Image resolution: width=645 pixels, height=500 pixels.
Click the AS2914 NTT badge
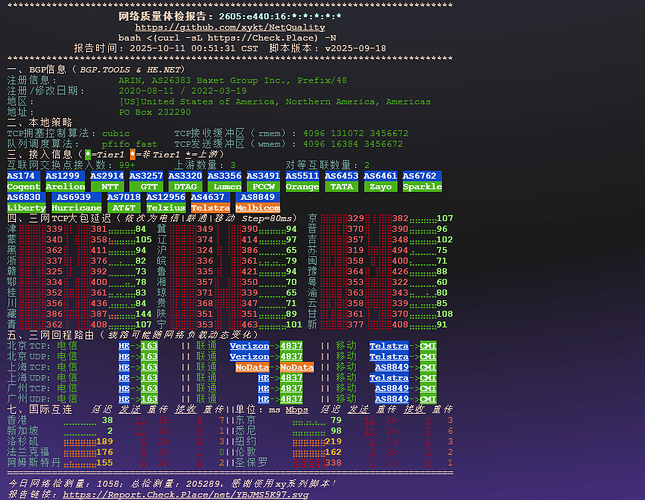[107, 181]
